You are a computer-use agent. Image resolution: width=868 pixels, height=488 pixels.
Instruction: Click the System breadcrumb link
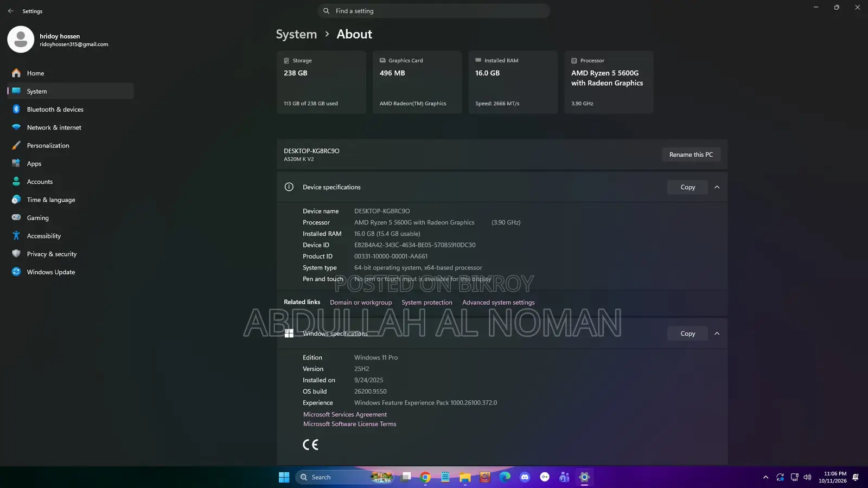296,34
